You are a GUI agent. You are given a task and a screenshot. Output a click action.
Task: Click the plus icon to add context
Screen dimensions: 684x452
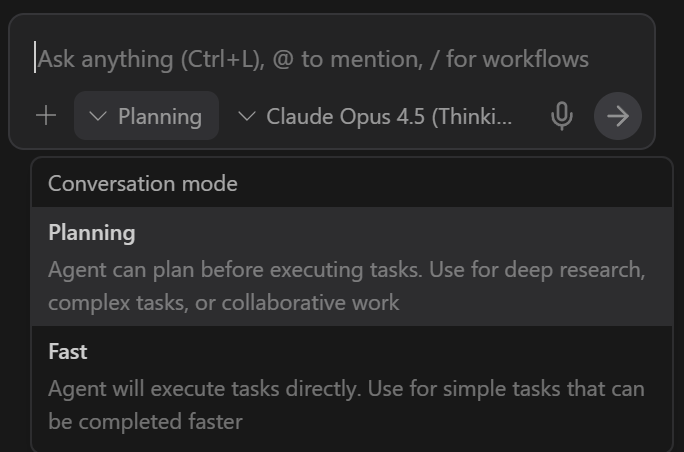coord(46,116)
